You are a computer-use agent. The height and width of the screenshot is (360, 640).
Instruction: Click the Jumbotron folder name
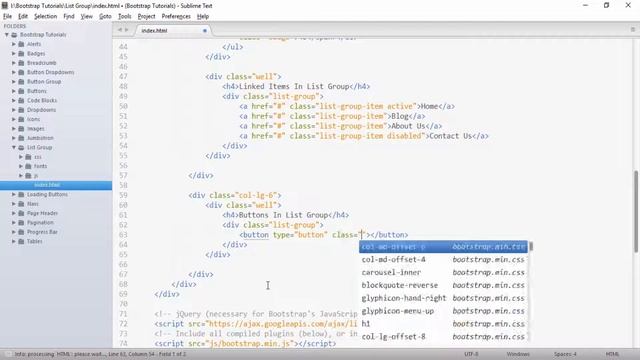(40, 138)
